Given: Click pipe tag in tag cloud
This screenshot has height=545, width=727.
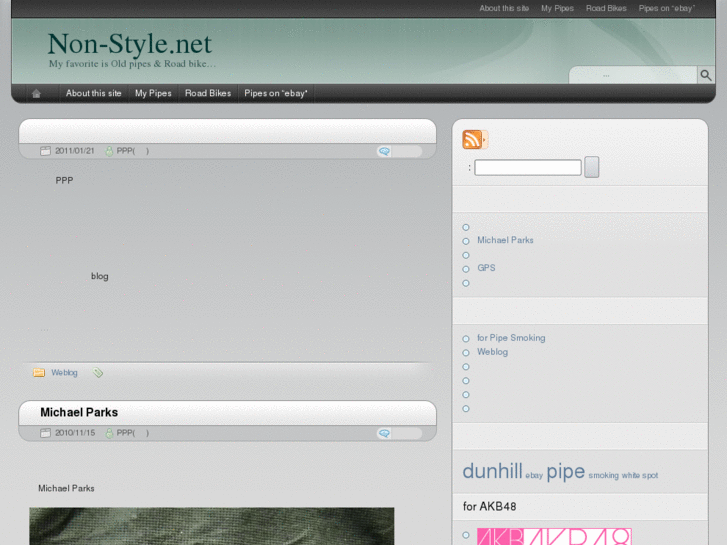Looking at the screenshot, I should 566,472.
